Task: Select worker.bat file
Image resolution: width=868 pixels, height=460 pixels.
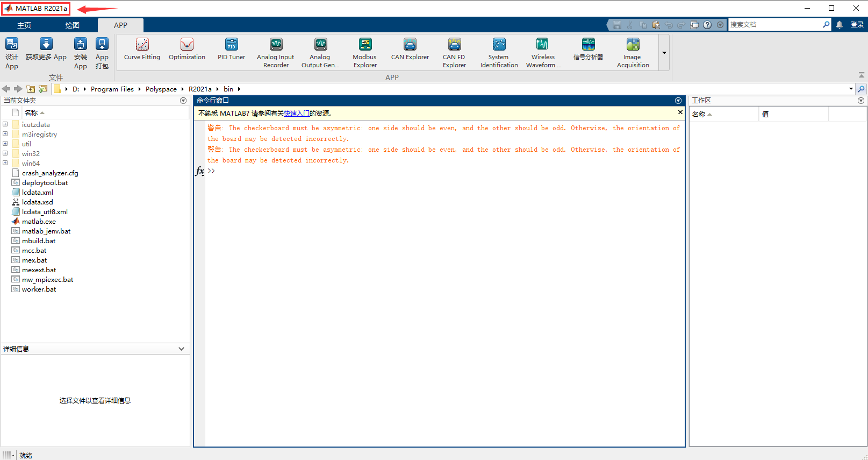Action: pyautogui.click(x=39, y=289)
